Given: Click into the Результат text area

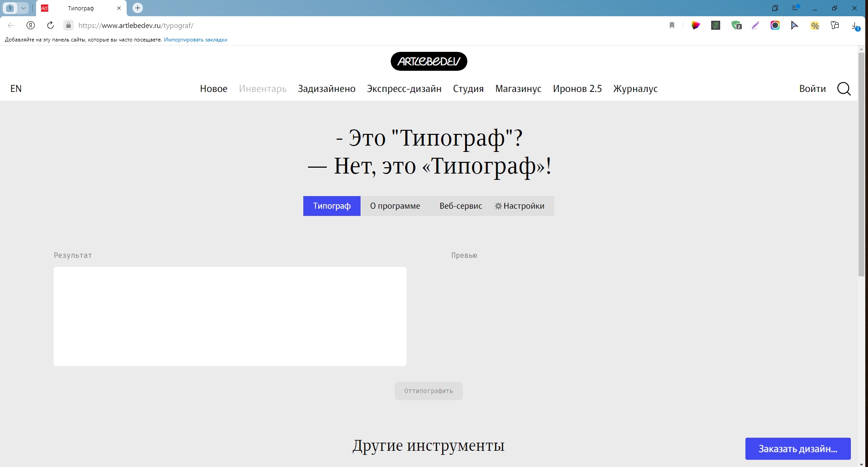Looking at the screenshot, I should [230, 316].
